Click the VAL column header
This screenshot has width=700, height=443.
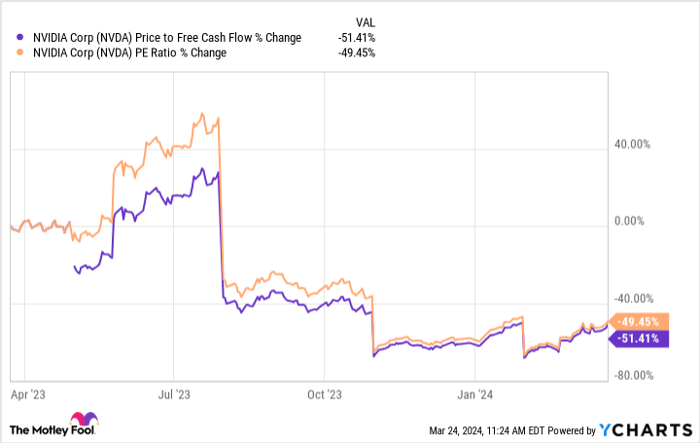pos(366,20)
